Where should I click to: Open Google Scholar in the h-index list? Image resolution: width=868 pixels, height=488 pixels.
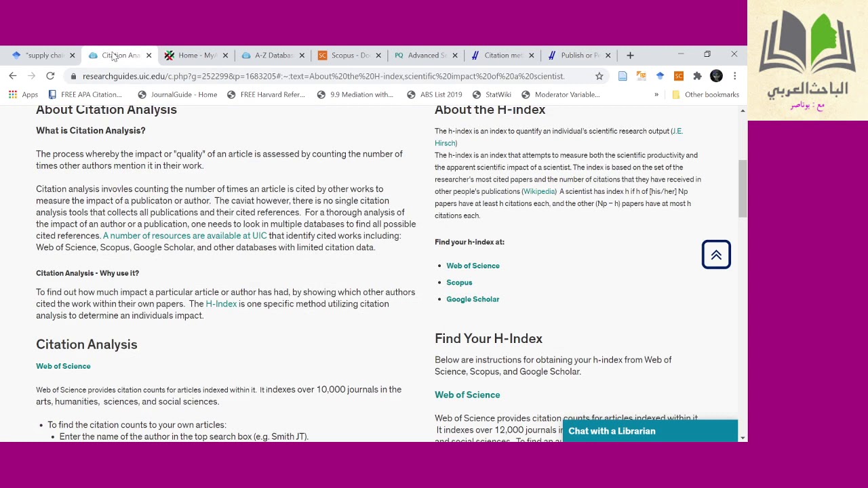click(x=473, y=299)
